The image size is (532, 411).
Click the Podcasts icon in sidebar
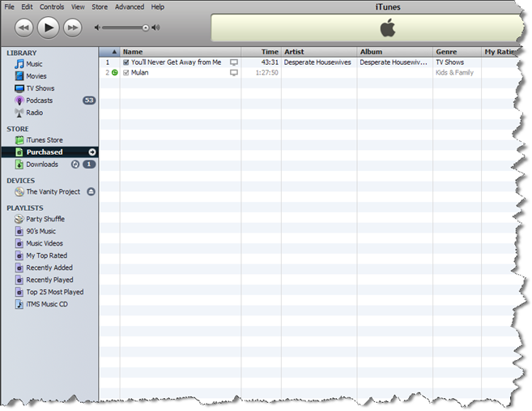click(x=19, y=101)
